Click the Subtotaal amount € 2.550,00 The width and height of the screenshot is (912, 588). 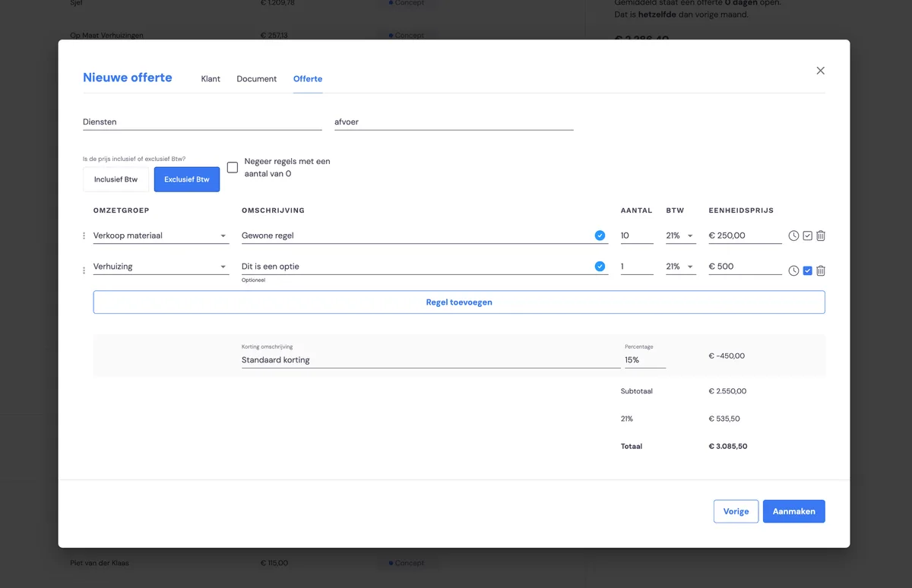tap(727, 391)
